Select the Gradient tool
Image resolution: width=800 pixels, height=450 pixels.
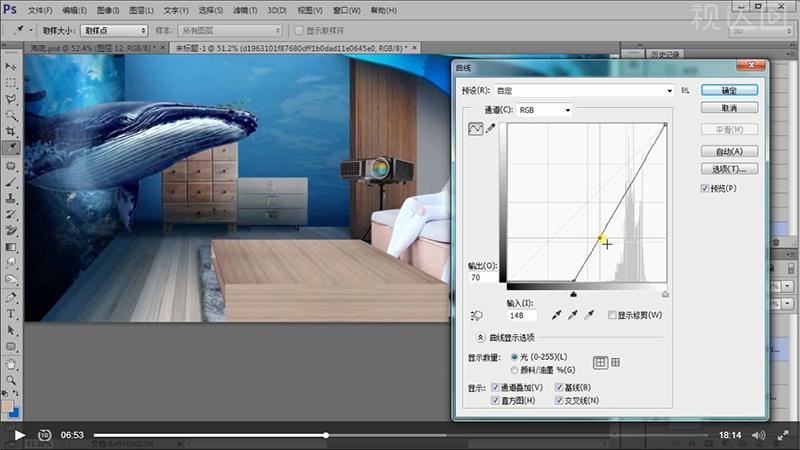point(11,247)
